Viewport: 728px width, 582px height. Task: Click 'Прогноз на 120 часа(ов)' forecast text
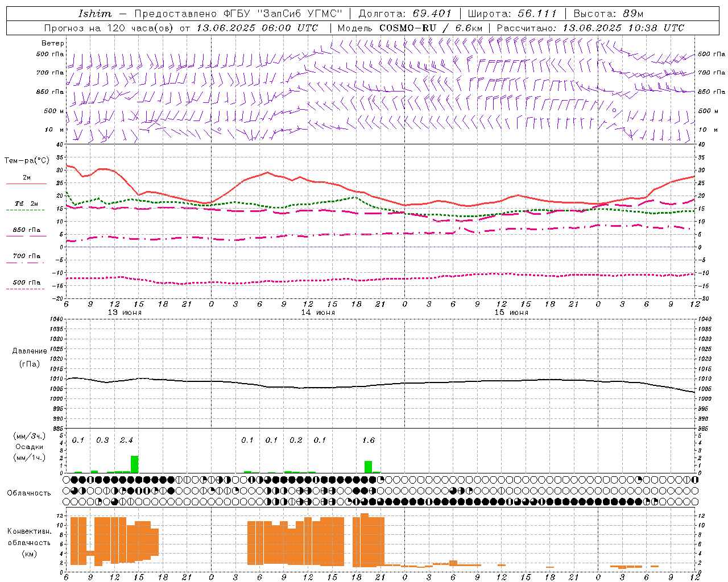point(109,28)
